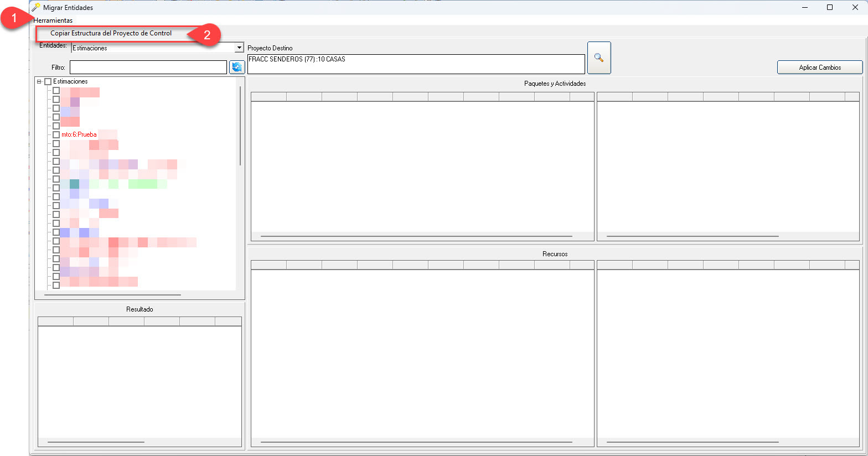Select the Estimaciones combo box value

[153, 48]
